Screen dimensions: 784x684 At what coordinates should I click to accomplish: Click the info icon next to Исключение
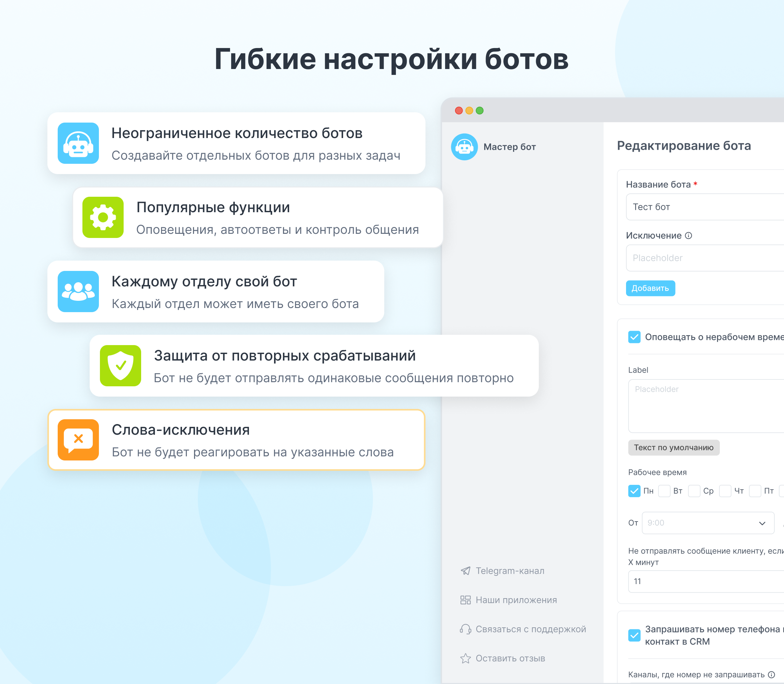click(x=689, y=236)
